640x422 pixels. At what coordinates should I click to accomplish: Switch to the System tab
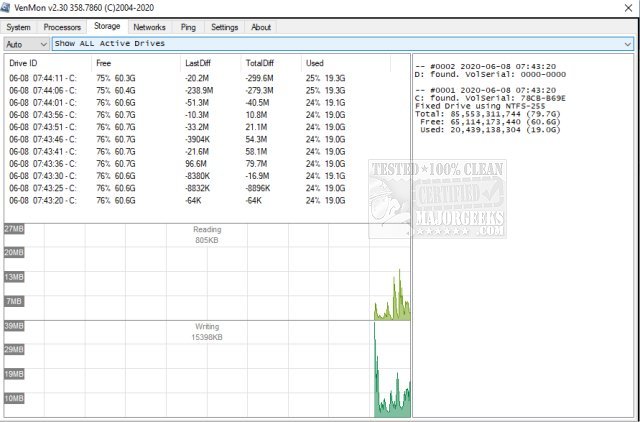tap(18, 27)
